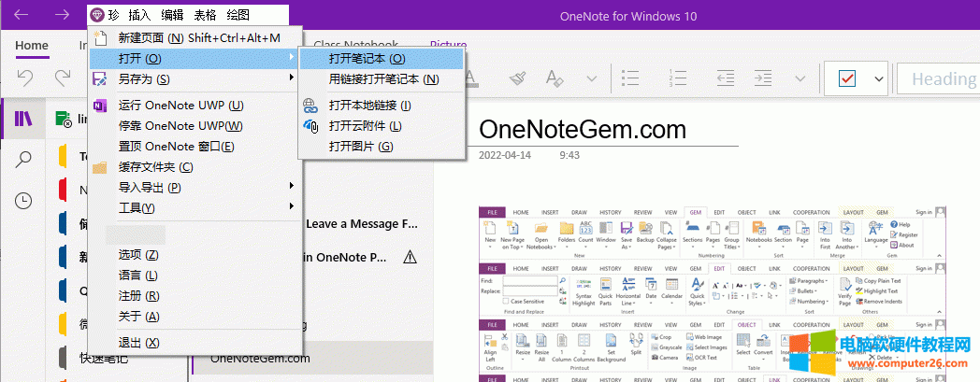Click the local link globe icon
The image size is (980, 382).
tap(310, 105)
